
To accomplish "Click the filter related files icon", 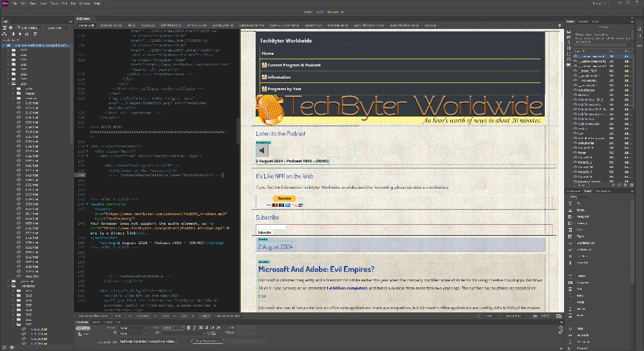I will point(560,26).
